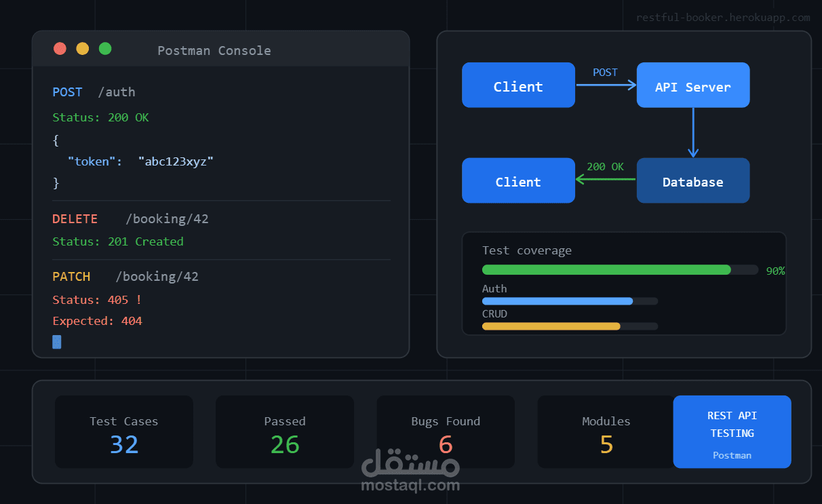Expand the Bugs Found stats card

click(x=445, y=432)
